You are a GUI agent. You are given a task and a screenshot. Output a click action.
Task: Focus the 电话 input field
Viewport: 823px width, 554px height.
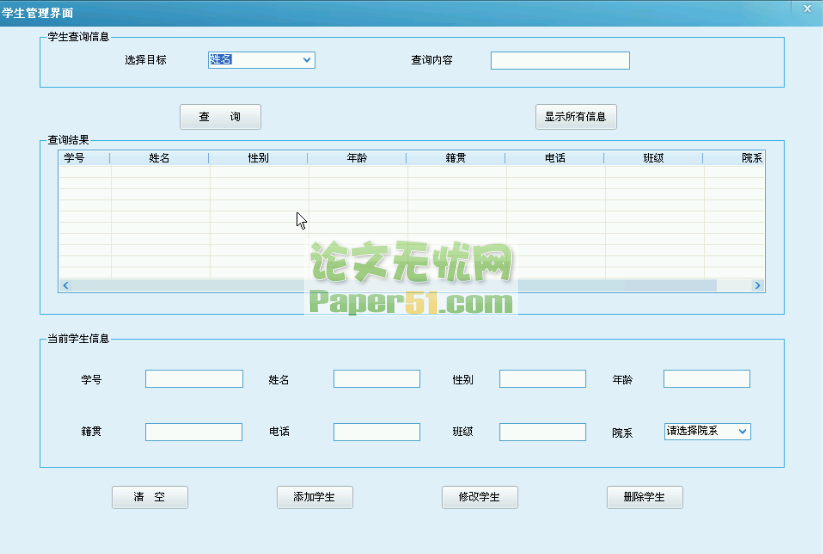tap(376, 432)
